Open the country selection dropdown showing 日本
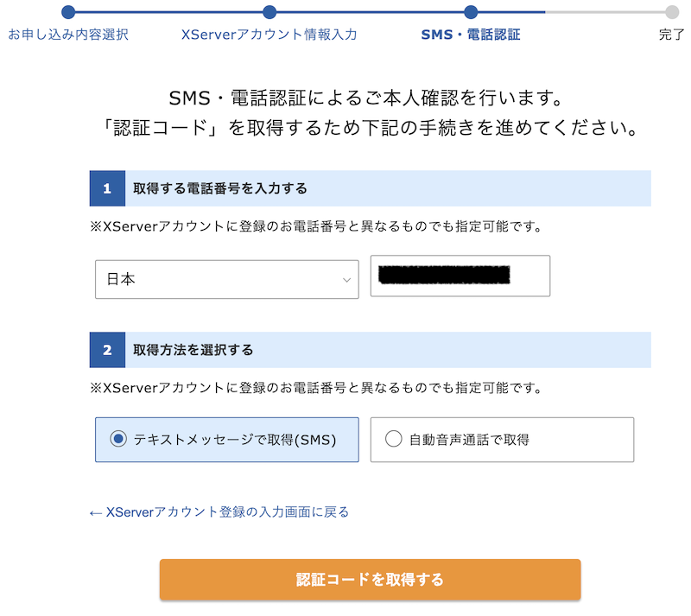This screenshot has width=691, height=616. (x=226, y=278)
